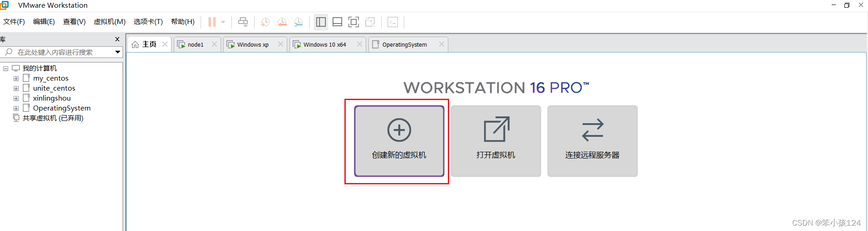Screen dimensions: 868x231
Task: Click the VMware Workstation title bar logo
Action: (x=5, y=5)
